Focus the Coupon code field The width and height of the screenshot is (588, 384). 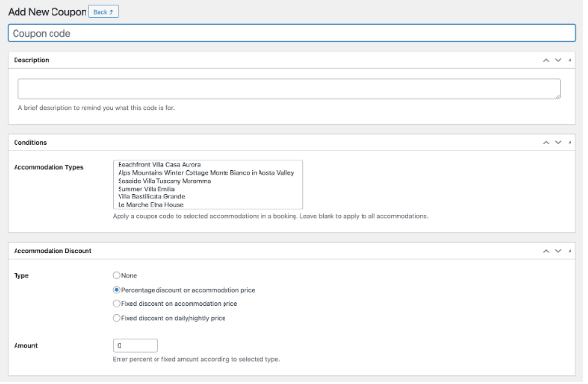click(292, 33)
